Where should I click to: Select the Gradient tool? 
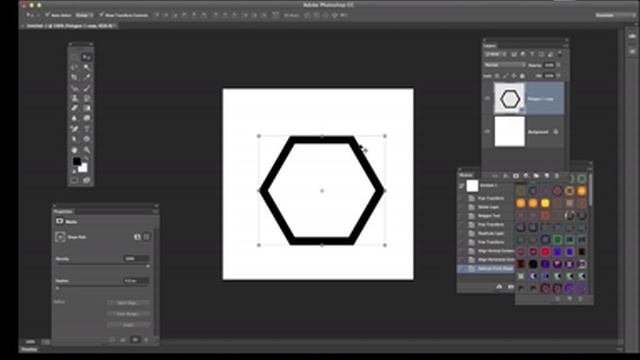[87, 108]
